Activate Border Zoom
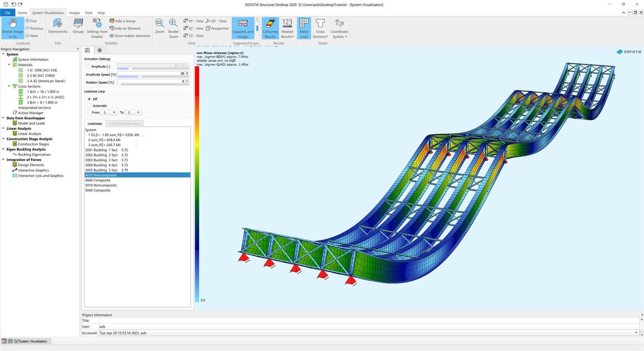The image size is (644, 351). pos(174,29)
